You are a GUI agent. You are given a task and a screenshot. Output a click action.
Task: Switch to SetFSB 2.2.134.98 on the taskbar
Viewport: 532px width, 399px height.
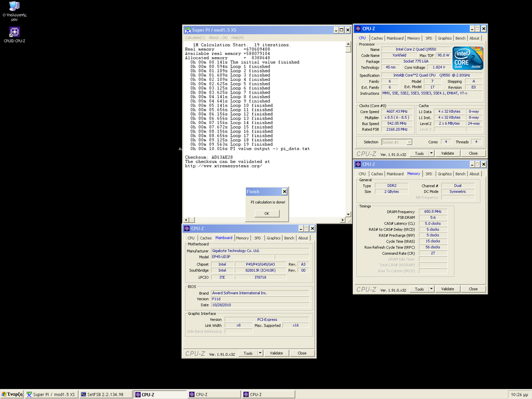pyautogui.click(x=105, y=394)
